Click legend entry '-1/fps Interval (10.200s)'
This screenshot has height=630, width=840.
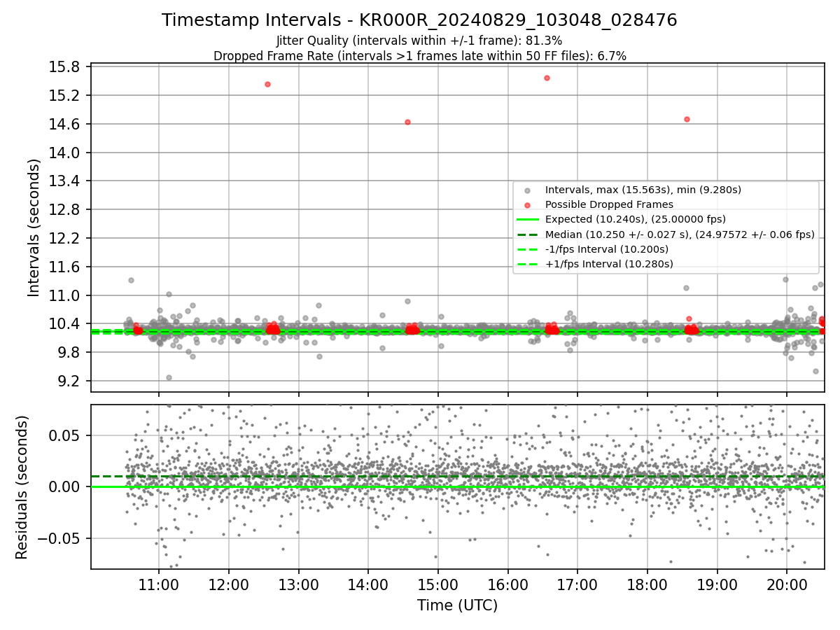tap(606, 249)
